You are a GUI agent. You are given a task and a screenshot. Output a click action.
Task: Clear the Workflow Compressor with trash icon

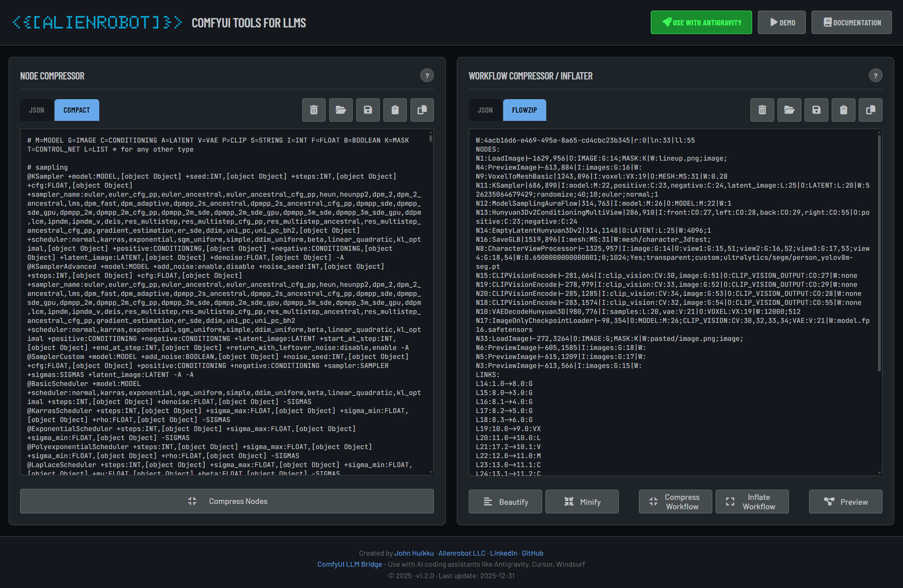tap(762, 110)
